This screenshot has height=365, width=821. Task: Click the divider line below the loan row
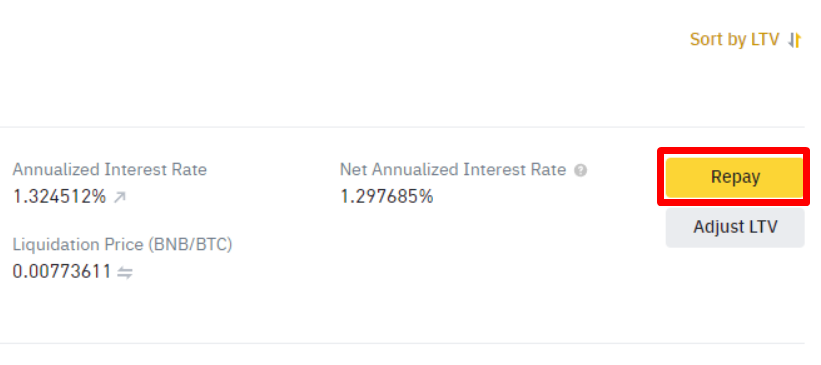tap(402, 344)
